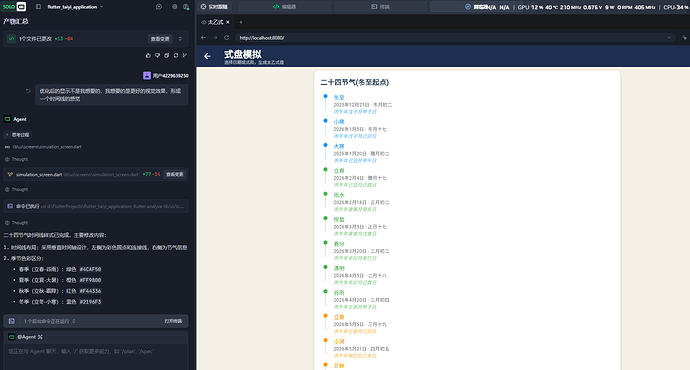The width and height of the screenshot is (690, 370).
Task: Open the lib/ui/screens/simulation_screen.dart read link
Action: [x=47, y=147]
